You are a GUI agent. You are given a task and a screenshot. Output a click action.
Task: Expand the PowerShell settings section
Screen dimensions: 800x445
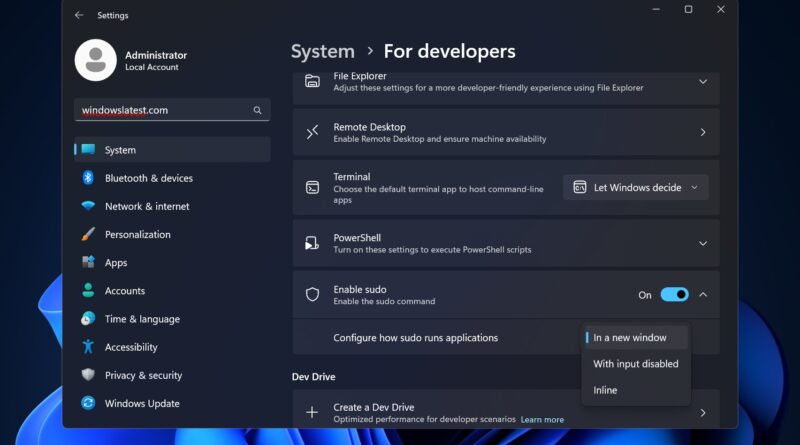click(703, 243)
